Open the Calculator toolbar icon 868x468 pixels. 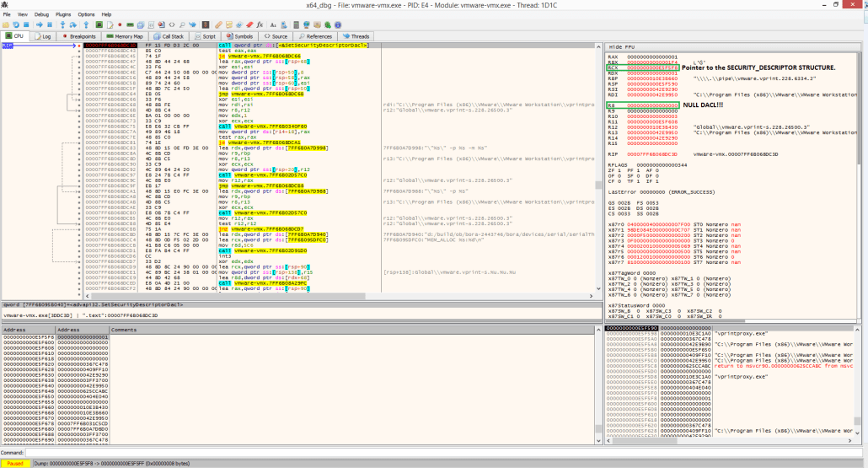click(296, 24)
